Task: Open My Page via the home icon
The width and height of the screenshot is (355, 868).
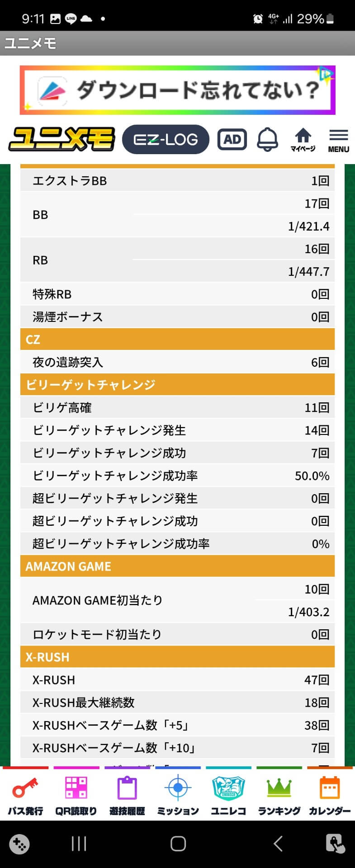Action: 303,139
